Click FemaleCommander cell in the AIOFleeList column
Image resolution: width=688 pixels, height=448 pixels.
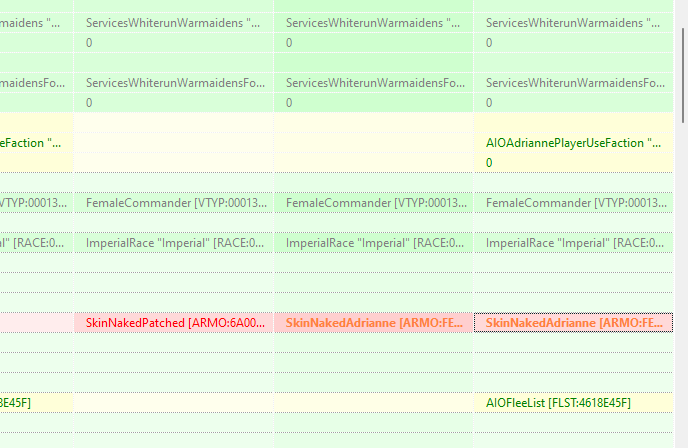pos(573,203)
